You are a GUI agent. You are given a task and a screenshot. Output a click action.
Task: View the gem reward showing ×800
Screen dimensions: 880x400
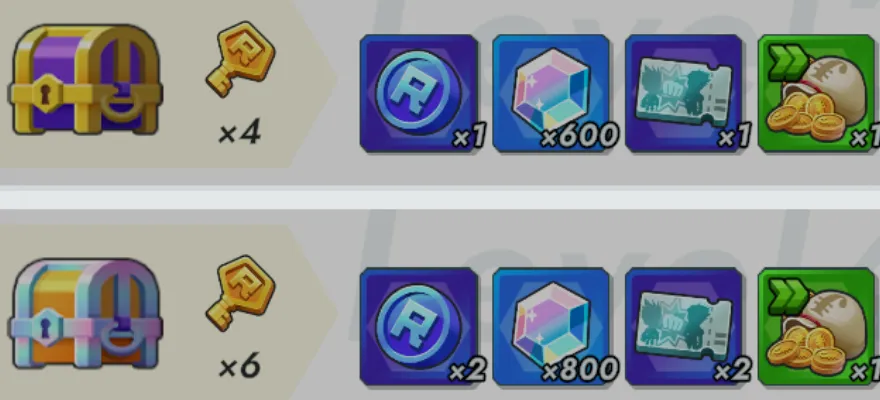tap(551, 327)
